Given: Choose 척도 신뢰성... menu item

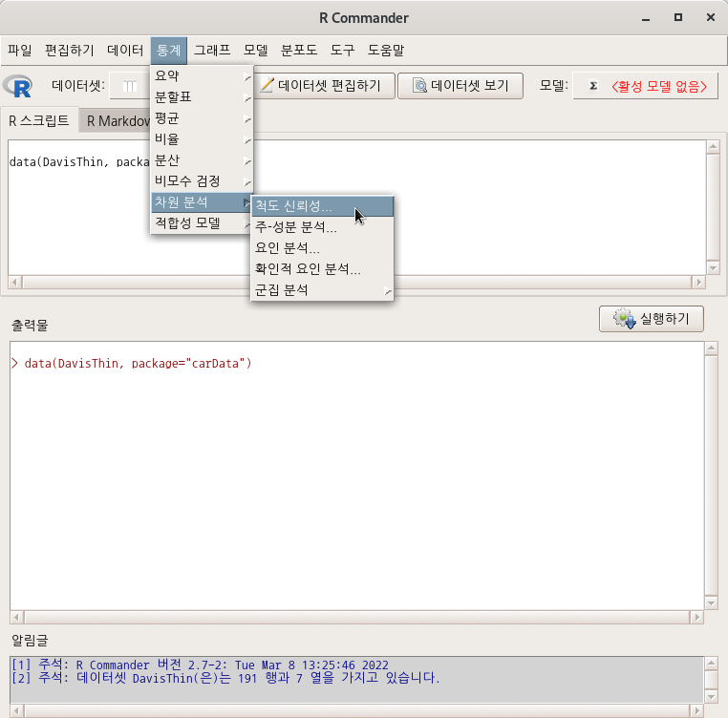Looking at the screenshot, I should [322, 206].
